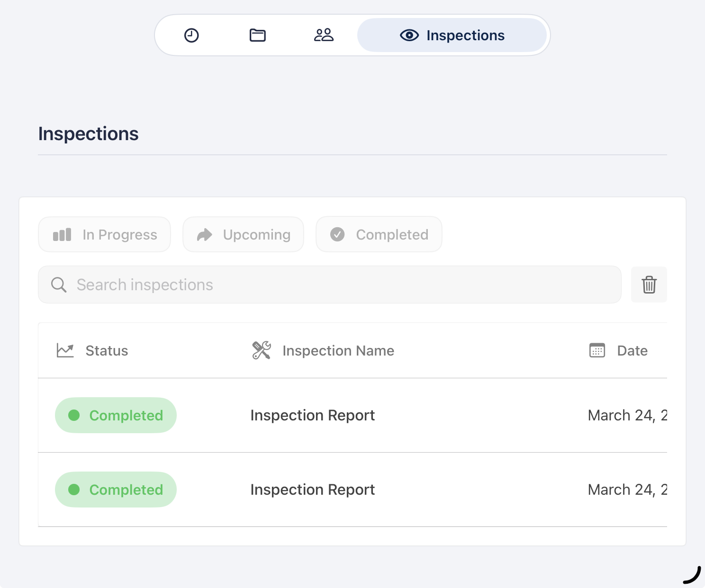Viewport: 705px width, 588px height.
Task: Toggle the In Progress filter
Action: point(104,234)
